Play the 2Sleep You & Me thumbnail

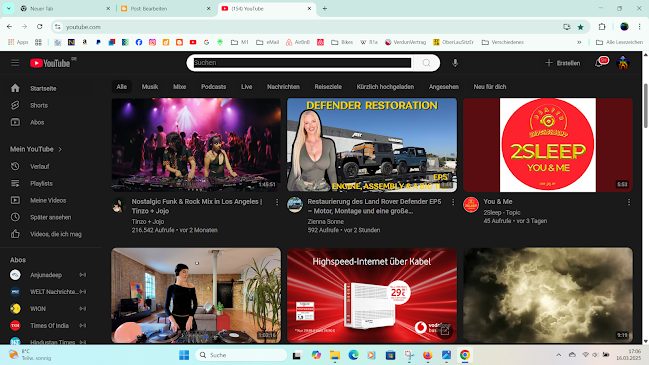(548, 145)
